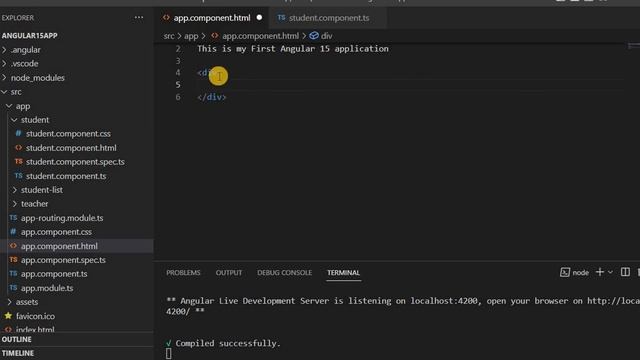Open app-routing.module.ts file
The height and width of the screenshot is (360, 640).
pos(62,218)
